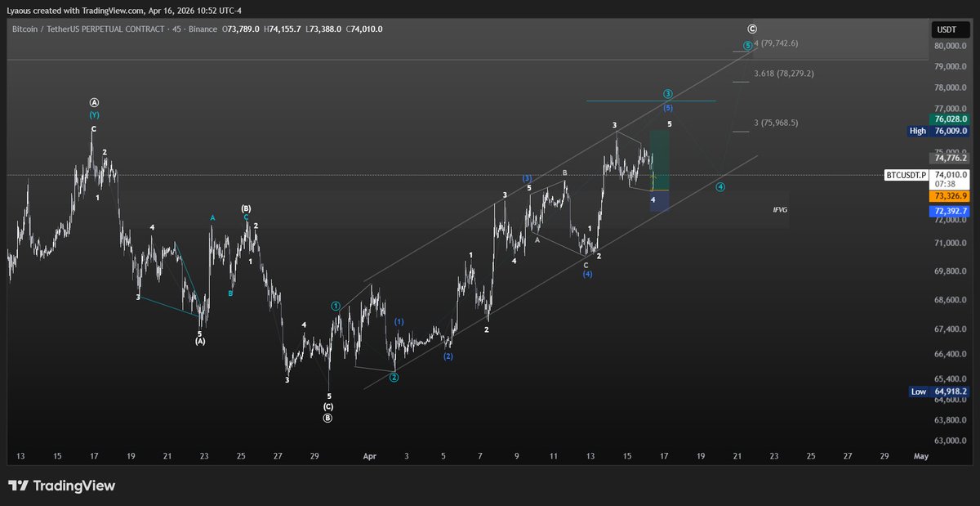Click the circled 1 cyan wave marker
The height and width of the screenshot is (506, 980).
click(x=336, y=306)
